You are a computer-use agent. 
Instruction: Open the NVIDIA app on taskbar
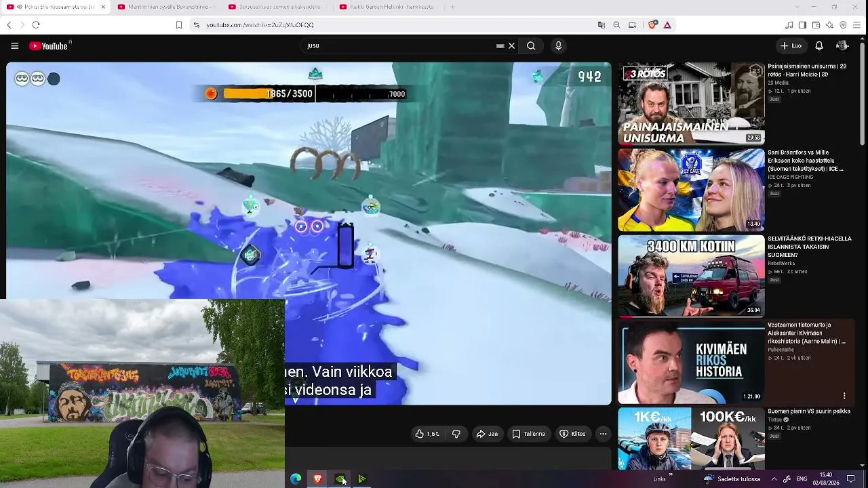[x=340, y=479]
